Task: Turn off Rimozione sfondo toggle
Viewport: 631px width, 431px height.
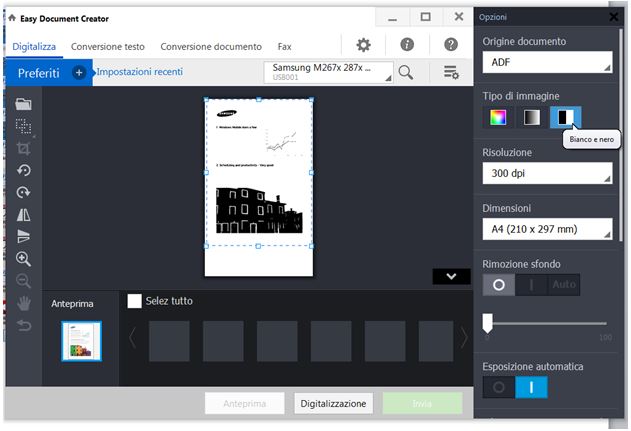Action: click(x=498, y=284)
